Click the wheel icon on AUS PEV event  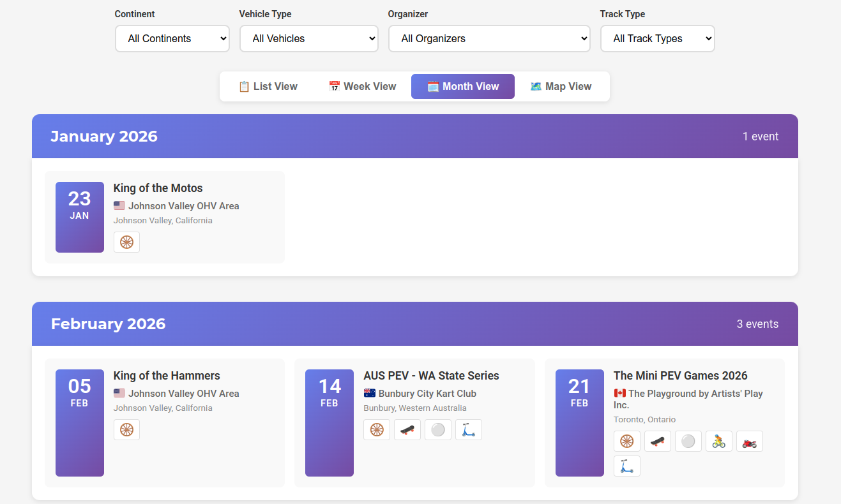[x=377, y=429]
